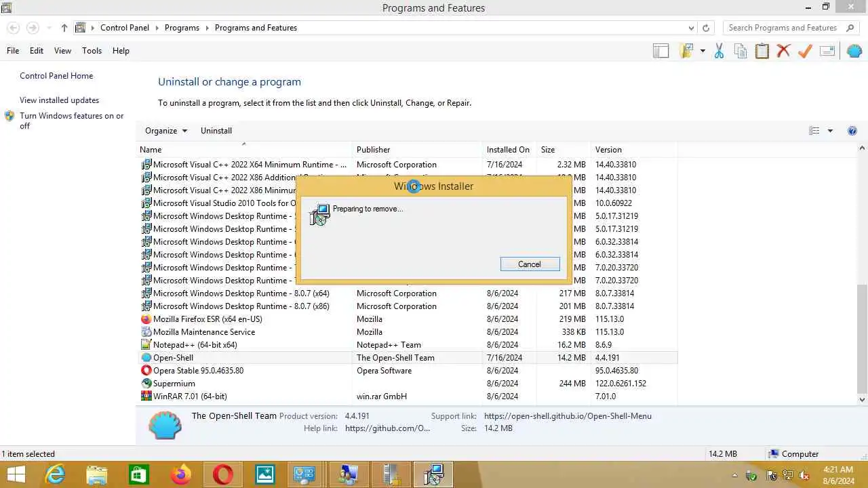Image resolution: width=868 pixels, height=488 pixels.
Task: Open Turn Windows features on or off
Action: pyautogui.click(x=71, y=121)
